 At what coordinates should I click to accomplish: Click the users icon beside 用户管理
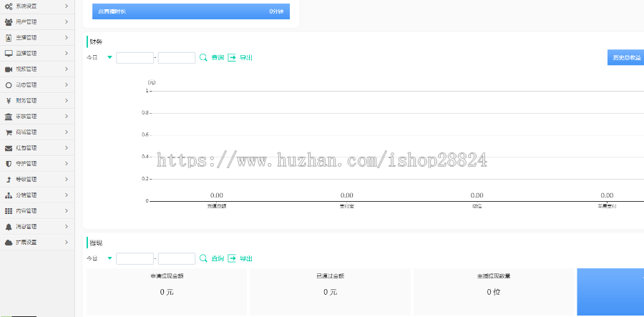pos(9,21)
